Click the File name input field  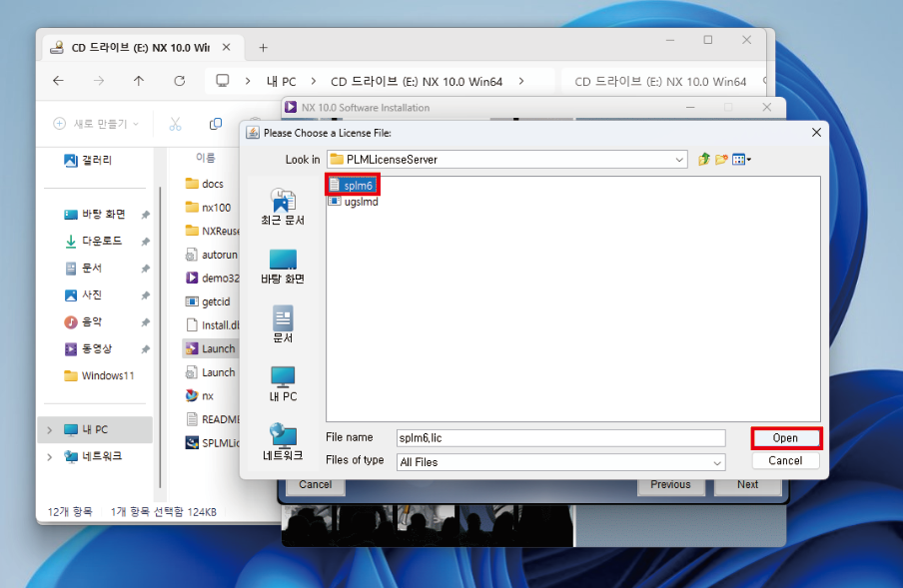click(560, 438)
